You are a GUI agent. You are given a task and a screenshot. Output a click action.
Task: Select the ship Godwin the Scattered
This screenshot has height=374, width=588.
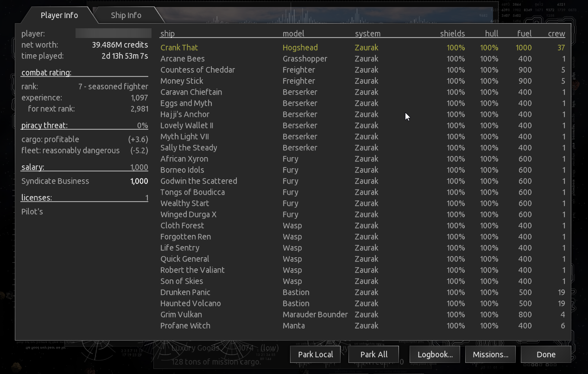coord(363,181)
